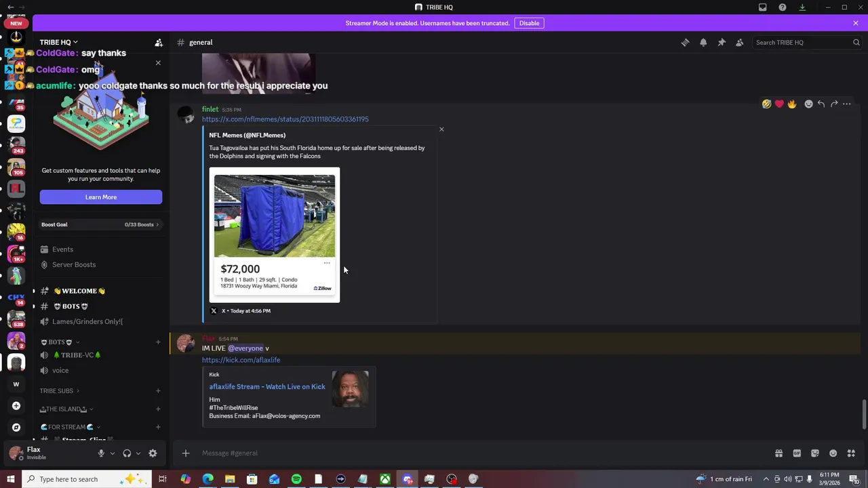The height and width of the screenshot is (488, 868).
Task: Open the GIF picker
Action: pyautogui.click(x=797, y=453)
